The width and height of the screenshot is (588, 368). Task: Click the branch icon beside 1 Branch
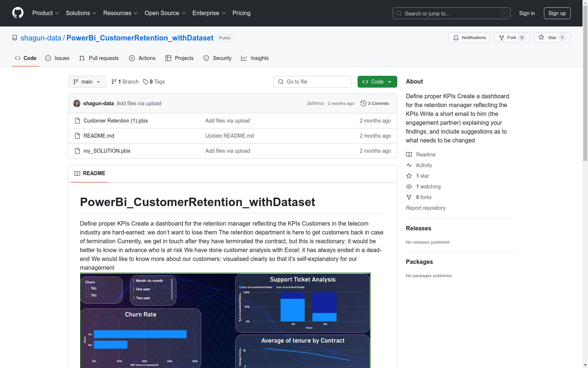coord(114,82)
